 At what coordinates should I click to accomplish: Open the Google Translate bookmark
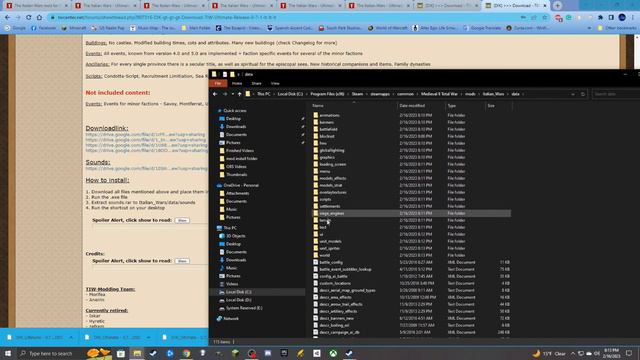(482, 28)
